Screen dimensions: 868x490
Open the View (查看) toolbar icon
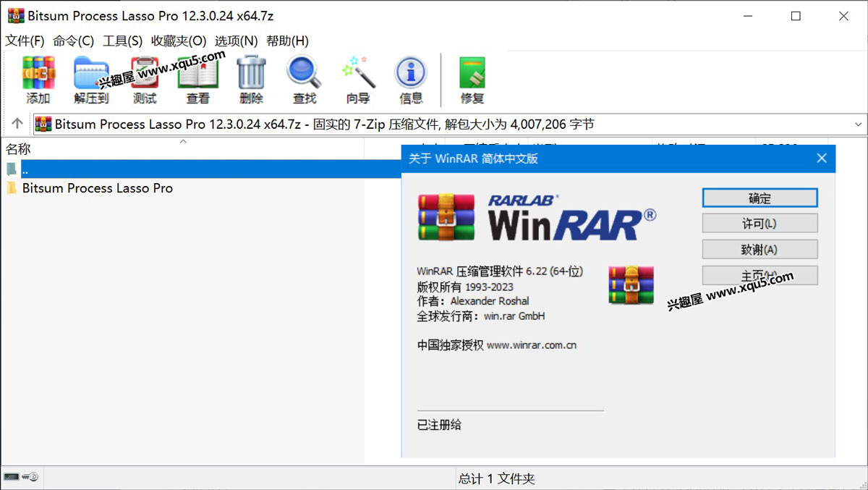click(x=198, y=80)
